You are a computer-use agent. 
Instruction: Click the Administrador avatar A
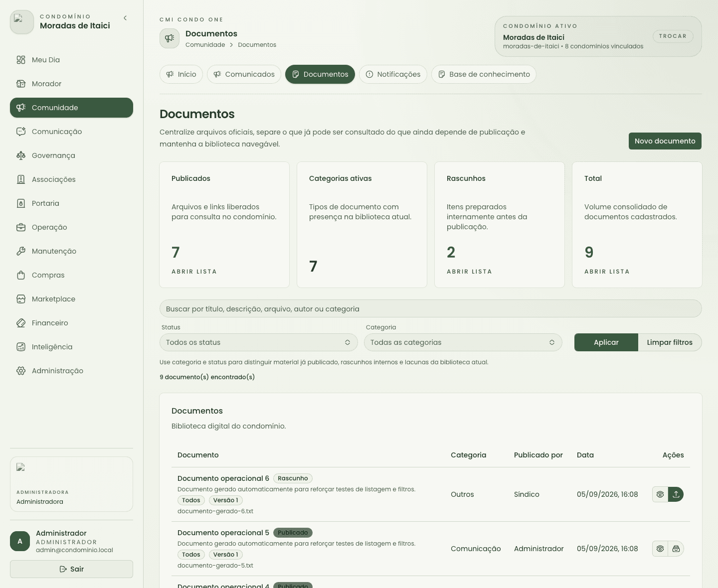pyautogui.click(x=20, y=541)
